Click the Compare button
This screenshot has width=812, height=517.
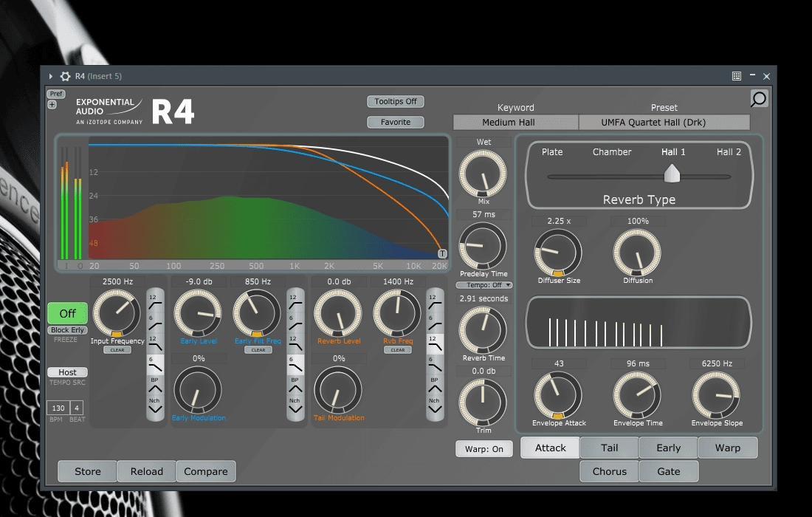pyautogui.click(x=206, y=471)
